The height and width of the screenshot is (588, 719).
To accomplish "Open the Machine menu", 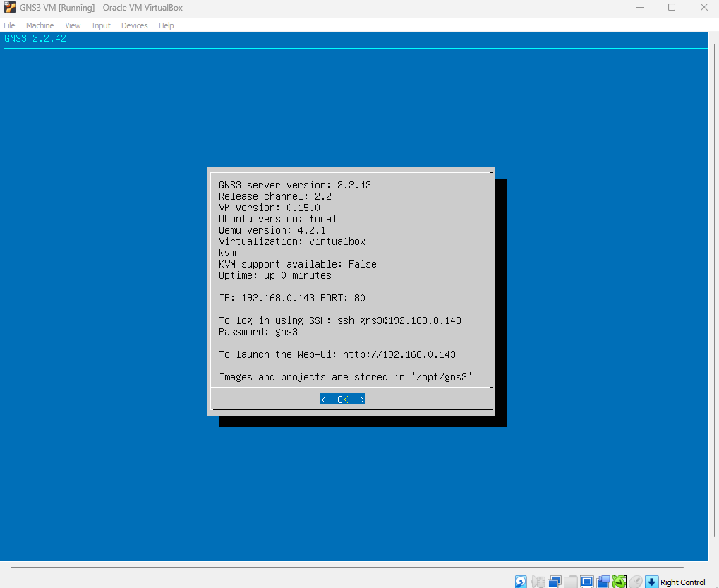I will click(40, 25).
